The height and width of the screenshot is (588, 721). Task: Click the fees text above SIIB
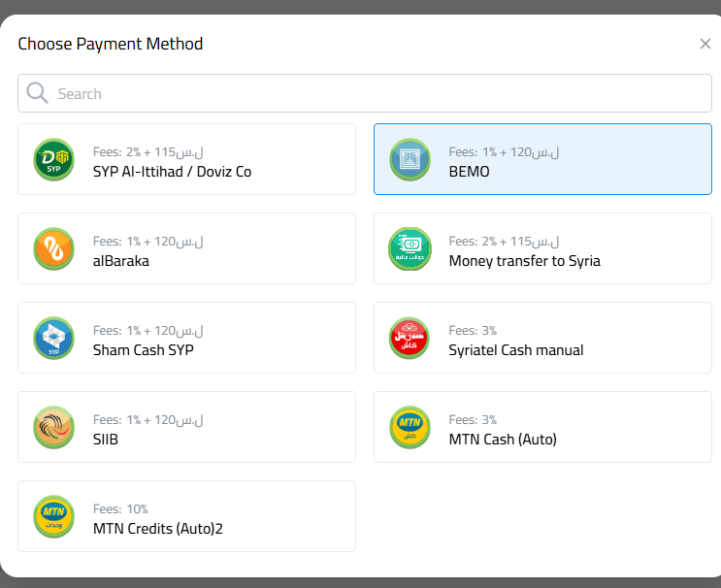point(147,420)
